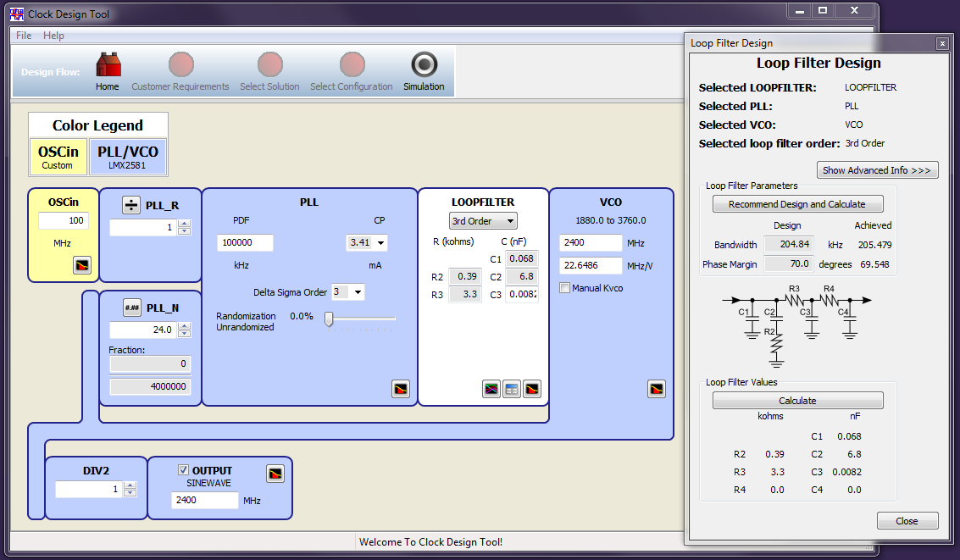Viewport: 960px width, 560px height.
Task: Open the File menu
Action: 24,36
